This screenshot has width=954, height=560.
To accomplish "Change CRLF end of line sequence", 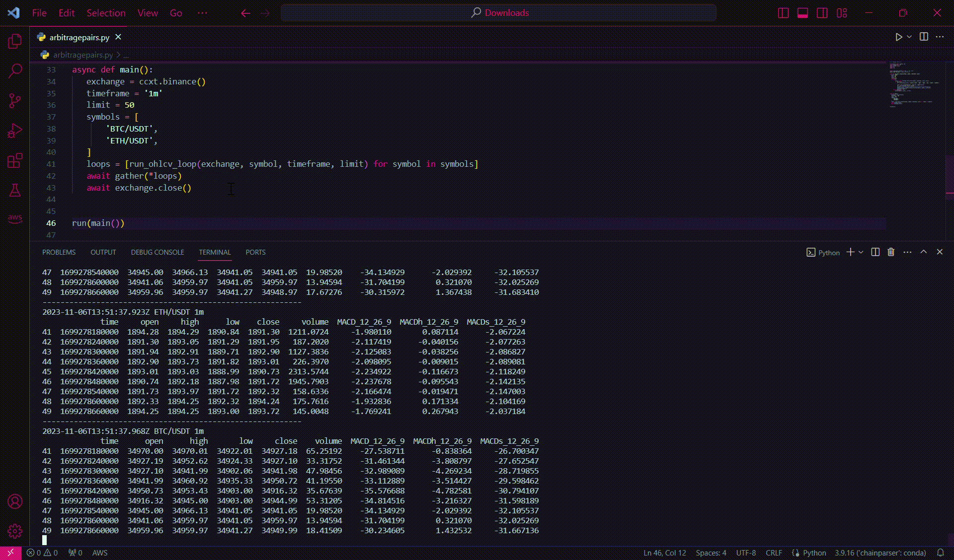I will click(774, 553).
